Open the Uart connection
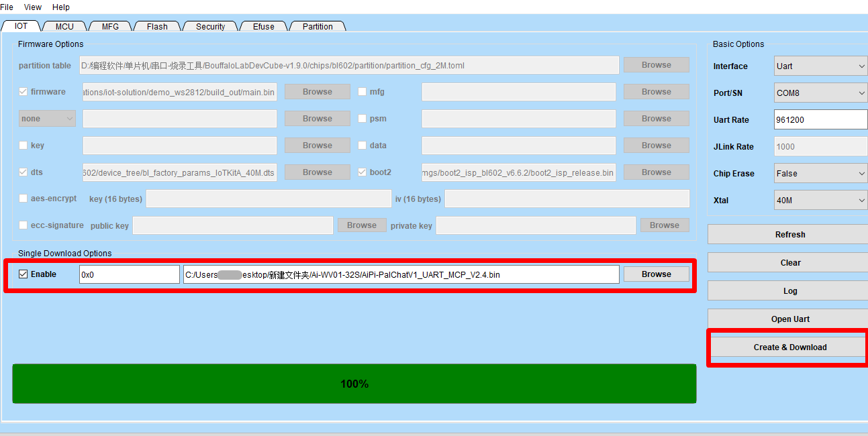Image resolution: width=868 pixels, height=436 pixels. pyautogui.click(x=789, y=319)
